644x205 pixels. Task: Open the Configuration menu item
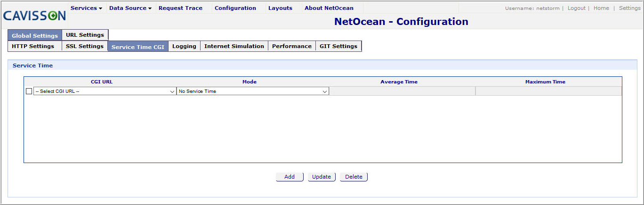pyautogui.click(x=235, y=8)
